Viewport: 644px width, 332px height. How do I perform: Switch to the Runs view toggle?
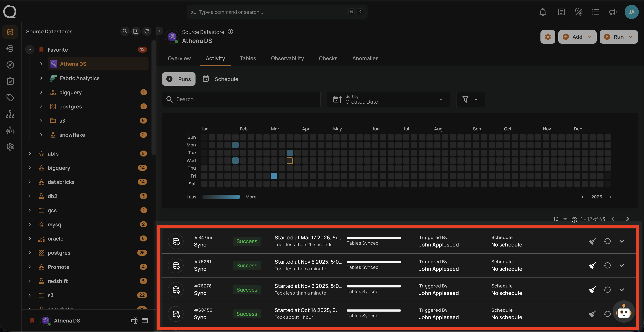click(x=179, y=79)
